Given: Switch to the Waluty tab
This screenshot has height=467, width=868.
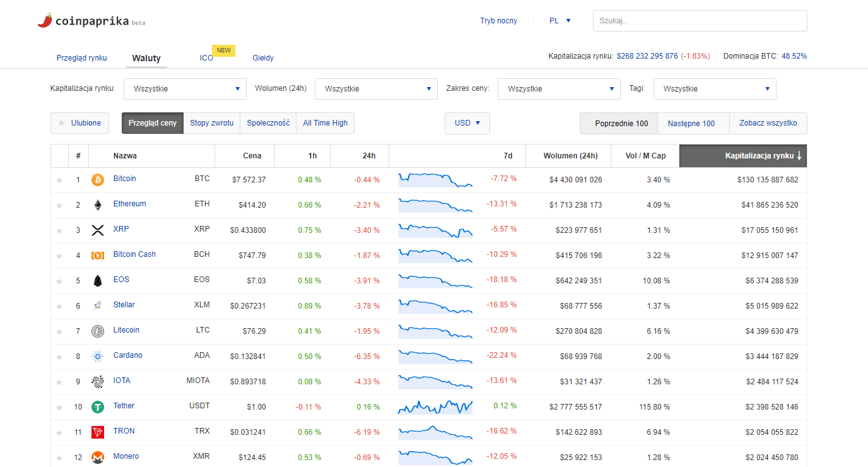Looking at the screenshot, I should point(146,58).
